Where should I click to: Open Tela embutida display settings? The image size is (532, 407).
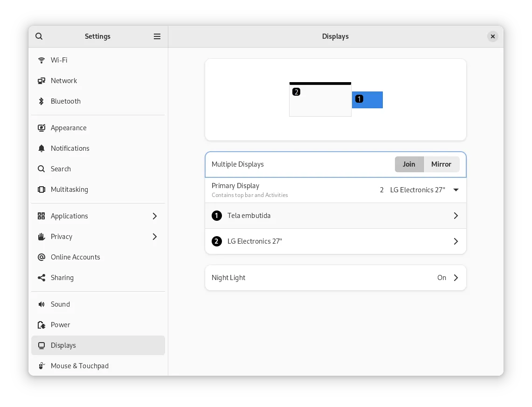(335, 216)
